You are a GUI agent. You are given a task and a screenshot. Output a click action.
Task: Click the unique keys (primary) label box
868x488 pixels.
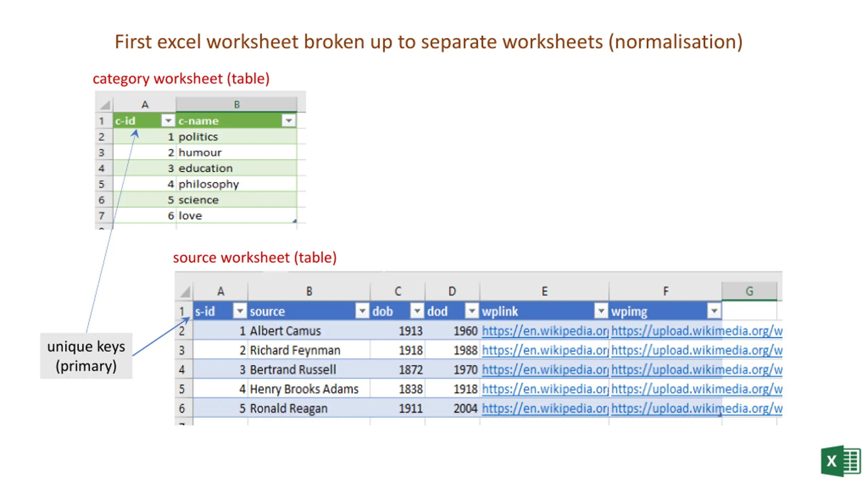coord(86,356)
